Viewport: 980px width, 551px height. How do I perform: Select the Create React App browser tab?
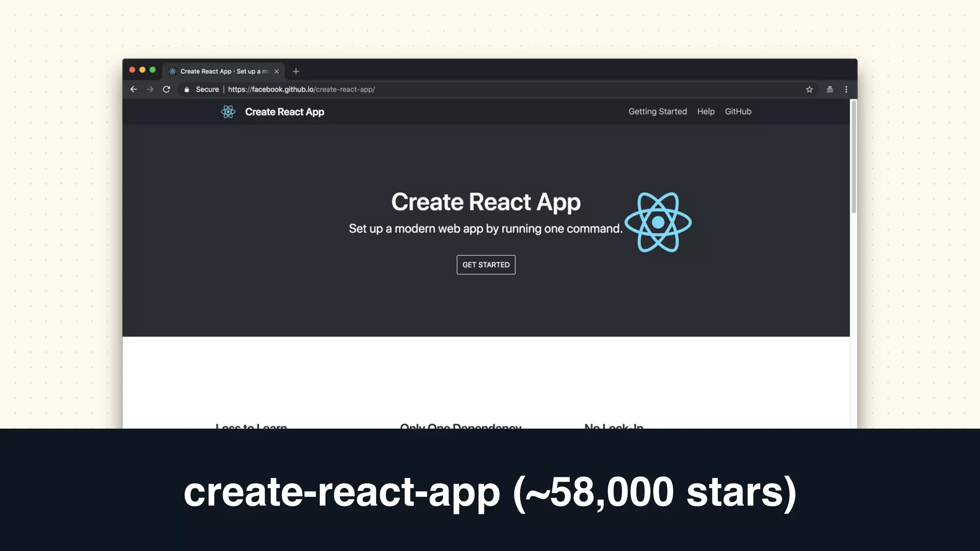223,71
